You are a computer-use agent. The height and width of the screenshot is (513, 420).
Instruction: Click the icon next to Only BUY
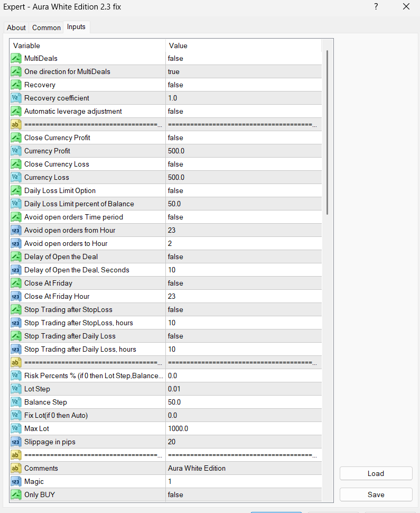click(16, 494)
